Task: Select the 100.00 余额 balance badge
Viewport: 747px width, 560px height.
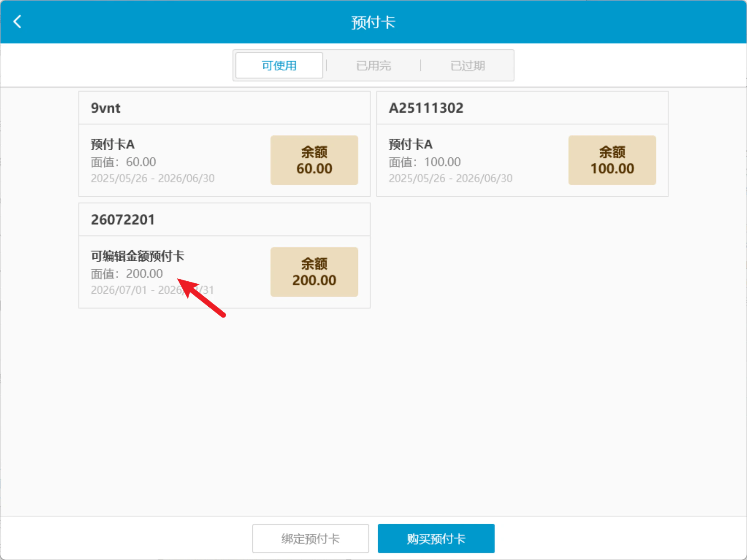Action: click(612, 160)
